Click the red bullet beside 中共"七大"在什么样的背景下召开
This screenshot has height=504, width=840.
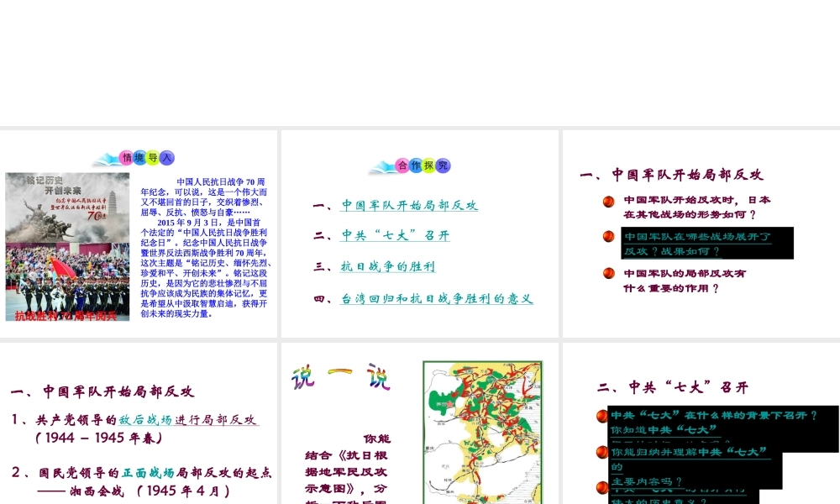(x=602, y=416)
